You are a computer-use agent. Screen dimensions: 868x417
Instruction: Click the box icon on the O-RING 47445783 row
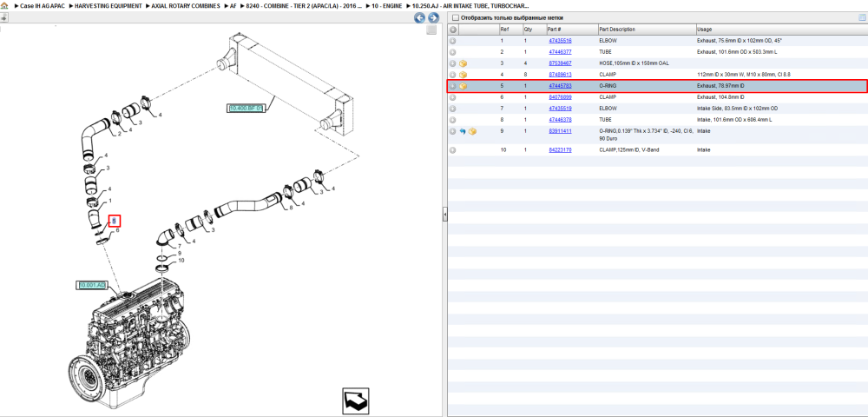(464, 86)
